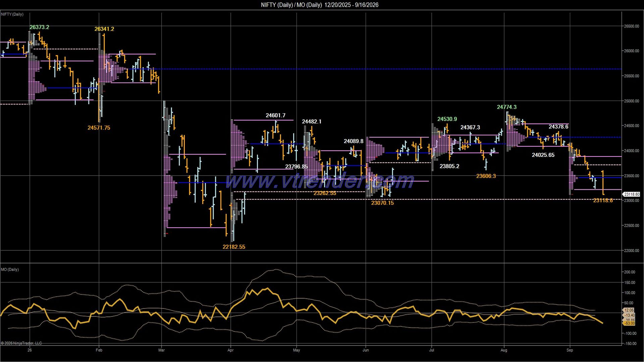This screenshot has width=644, height=362.
Task: Click the 26341.2 swing high label
Action: point(104,29)
